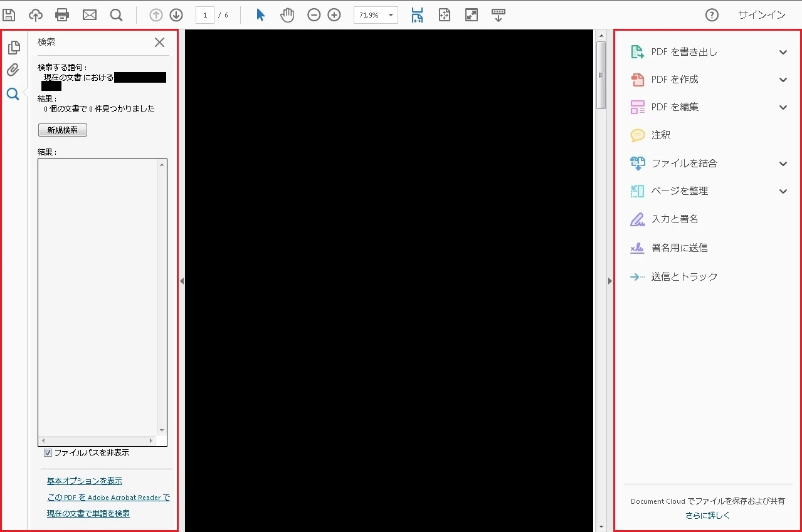Image resolution: width=802 pixels, height=532 pixels.
Task: Open the page thumbnails panel icon
Action: [x=13, y=48]
